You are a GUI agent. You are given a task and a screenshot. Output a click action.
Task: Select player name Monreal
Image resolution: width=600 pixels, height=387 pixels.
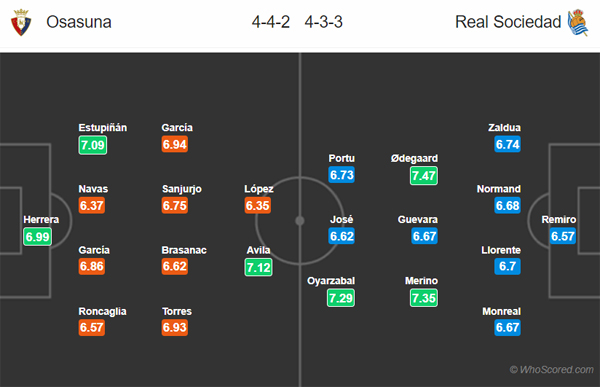click(x=501, y=311)
